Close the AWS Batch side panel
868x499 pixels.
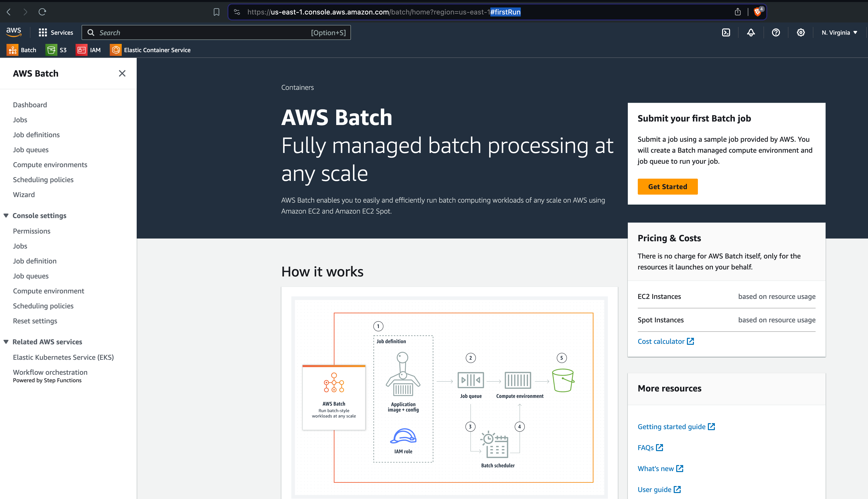(122, 73)
